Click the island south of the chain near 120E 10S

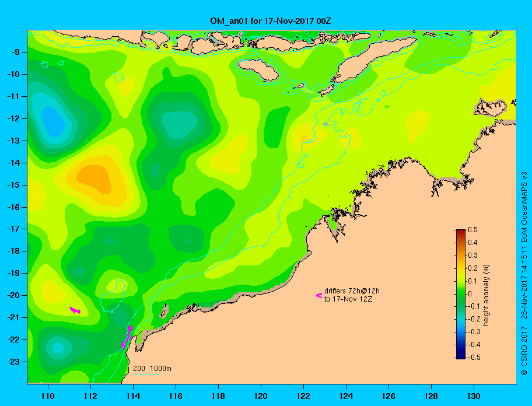coord(258,70)
